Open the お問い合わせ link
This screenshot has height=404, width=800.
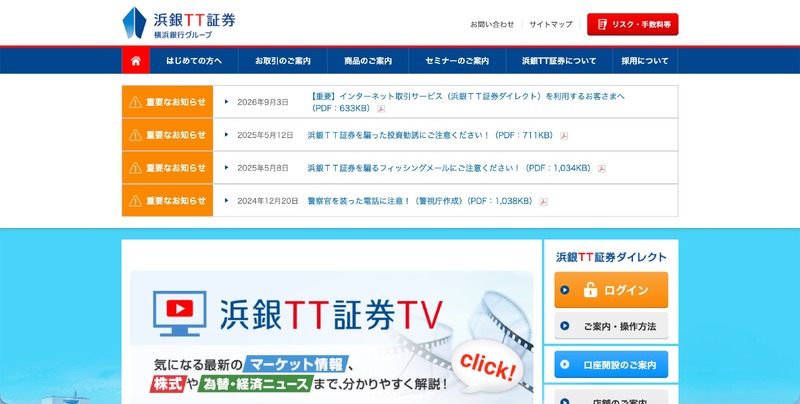pos(492,24)
